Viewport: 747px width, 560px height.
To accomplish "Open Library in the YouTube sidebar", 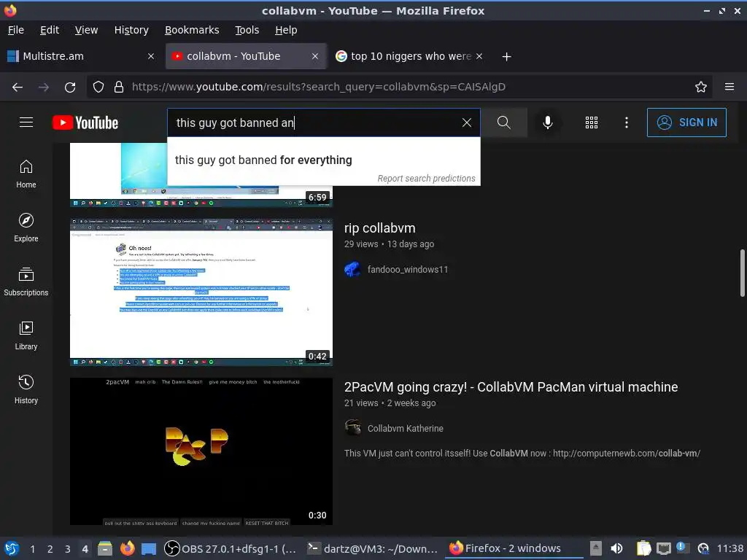I will click(26, 335).
